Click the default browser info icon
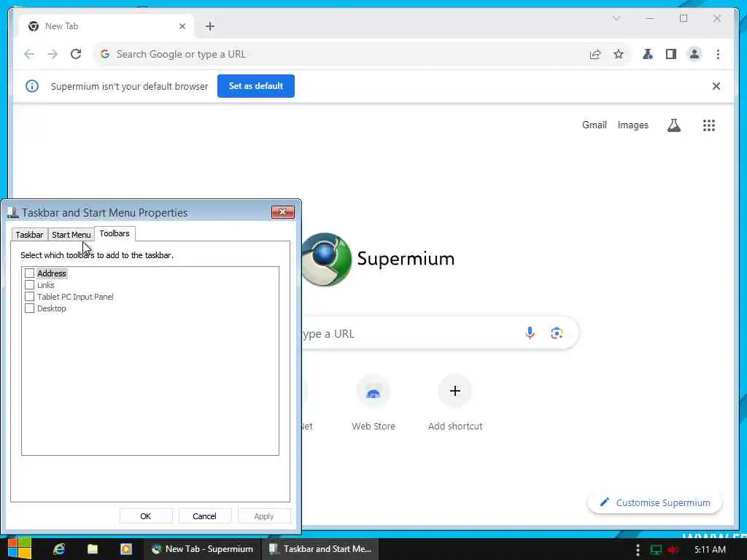 32,86
